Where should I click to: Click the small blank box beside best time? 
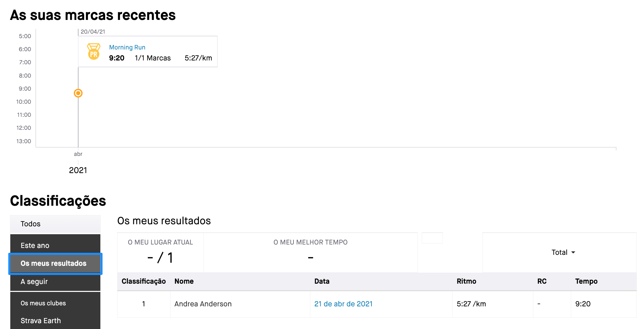(432, 238)
